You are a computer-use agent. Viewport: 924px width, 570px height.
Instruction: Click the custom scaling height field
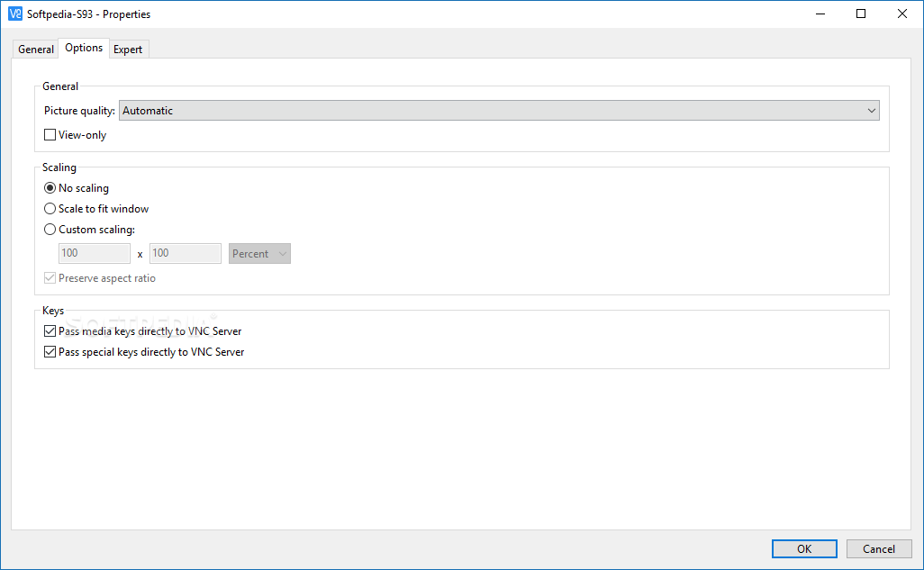pos(185,253)
